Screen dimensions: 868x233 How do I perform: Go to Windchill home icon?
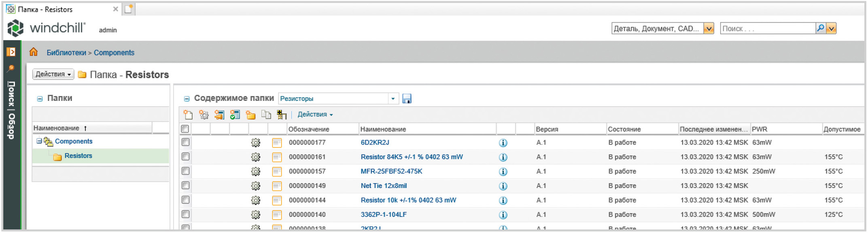point(34,52)
